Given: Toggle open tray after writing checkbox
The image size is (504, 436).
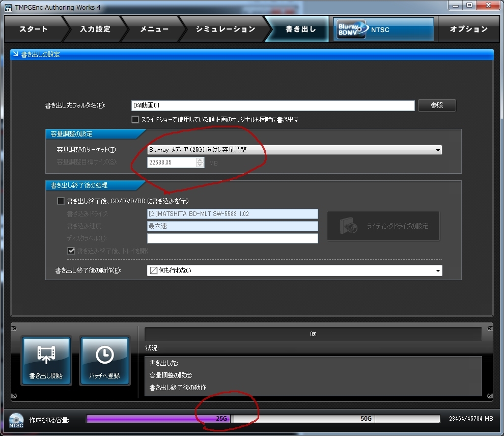Looking at the screenshot, I should pos(71,251).
